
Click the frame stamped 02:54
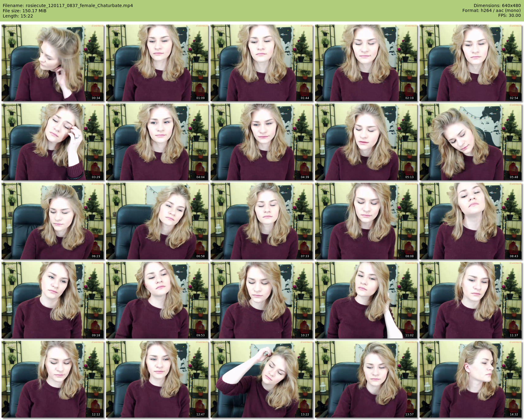471,63
